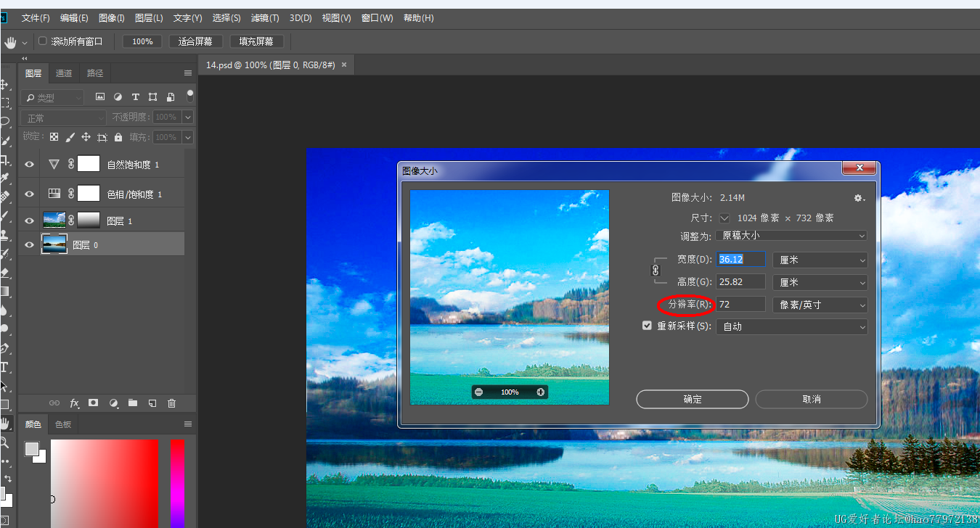Filter layers by type layer icon

click(x=135, y=96)
